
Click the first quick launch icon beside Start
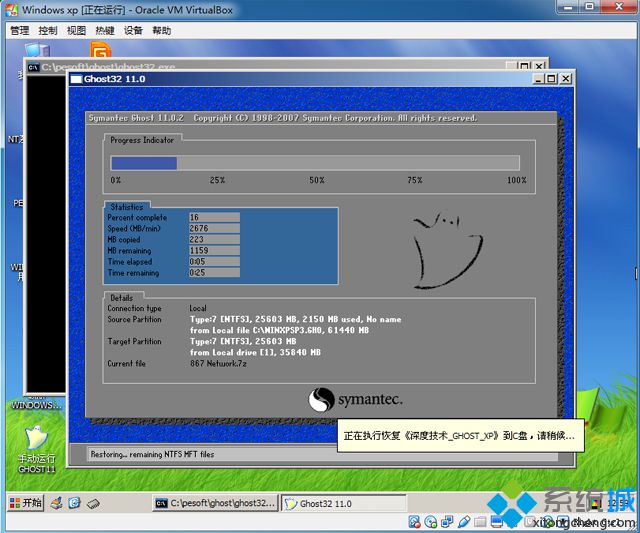[57, 503]
